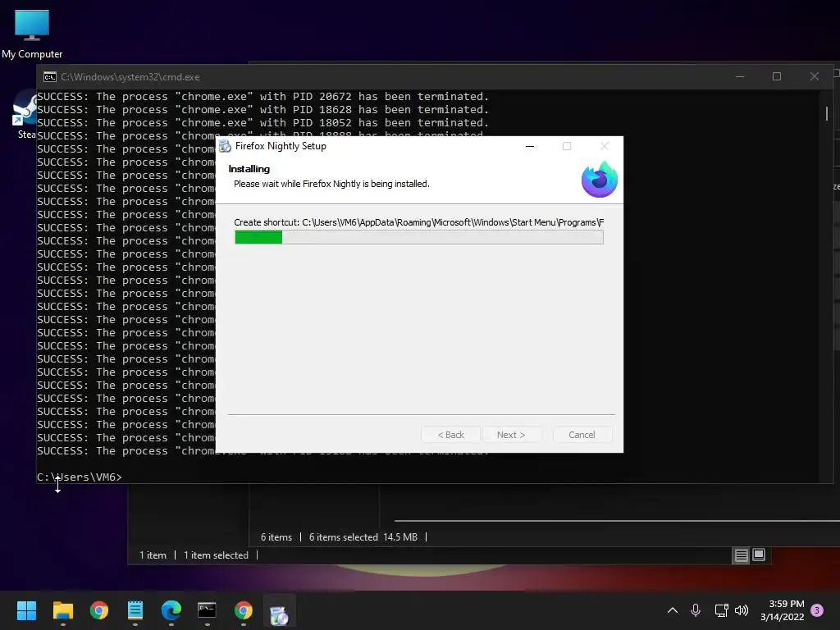Click the Firefox Nightly Setup title icon

point(225,146)
